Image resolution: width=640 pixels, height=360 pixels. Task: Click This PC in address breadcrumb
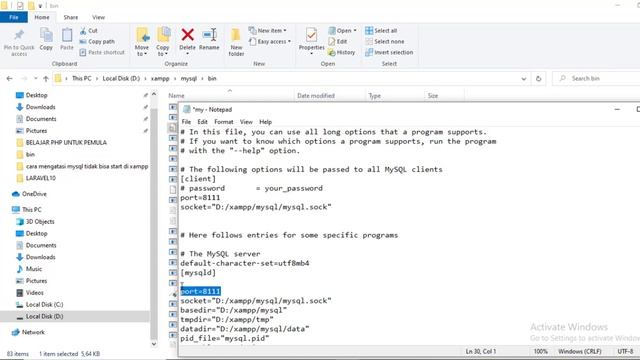(82, 78)
